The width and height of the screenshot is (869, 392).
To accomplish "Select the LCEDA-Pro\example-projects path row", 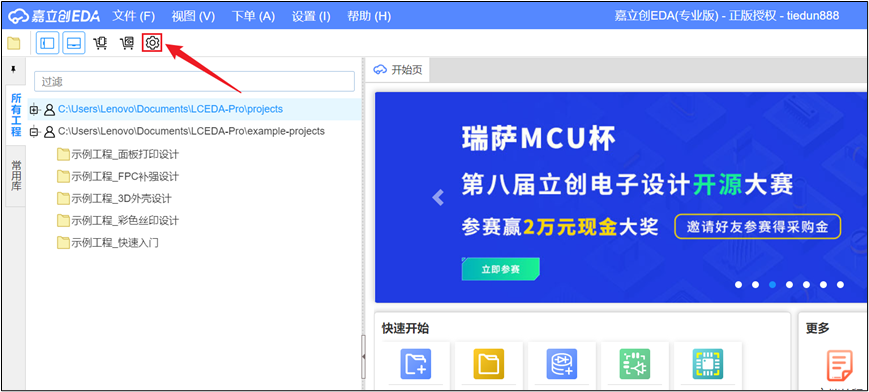I will coord(195,131).
